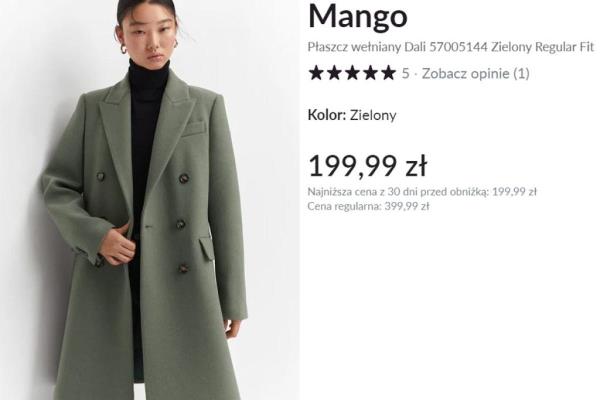Click the fifth rating star
This screenshot has width=600, height=400.
click(388, 73)
